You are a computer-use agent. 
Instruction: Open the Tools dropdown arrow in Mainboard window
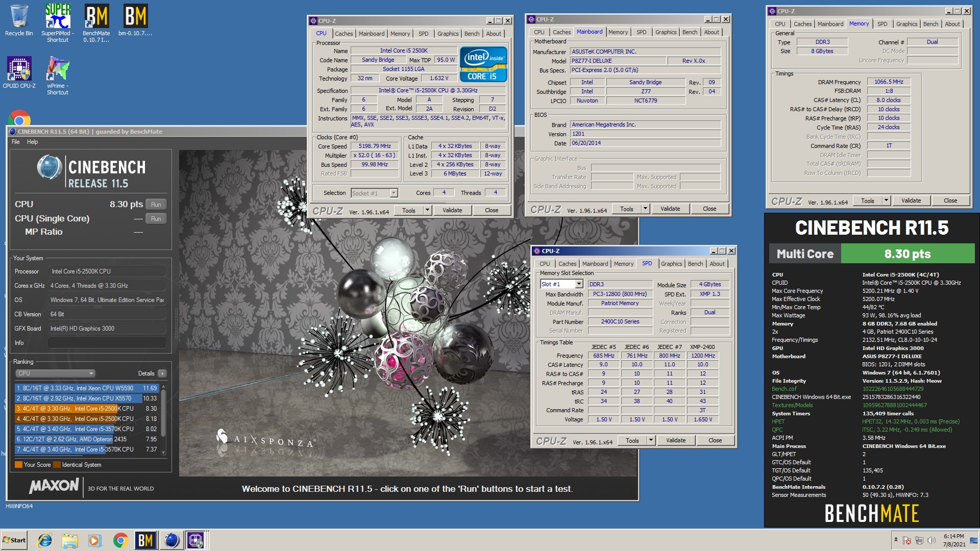[645, 209]
